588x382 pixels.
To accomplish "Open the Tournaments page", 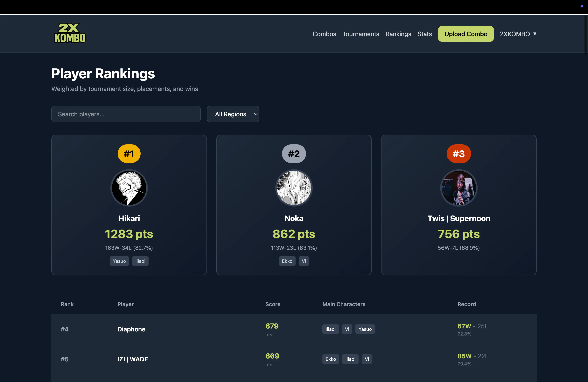I will [360, 34].
